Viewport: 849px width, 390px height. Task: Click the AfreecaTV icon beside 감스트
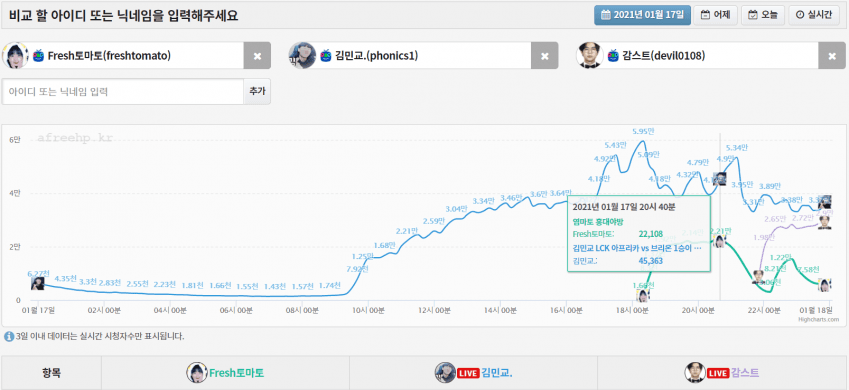pyautogui.click(x=613, y=55)
